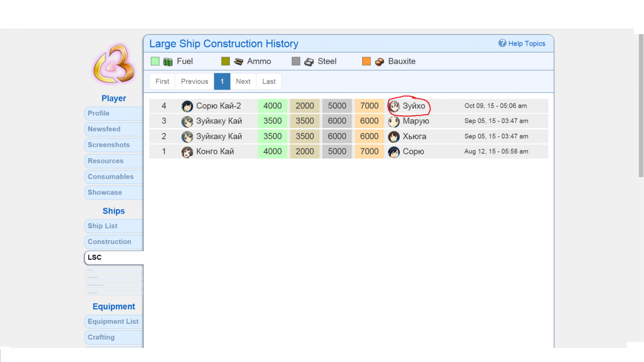Click the Ammo icon in the legend
Screen dimensions: 644x362
coord(239,62)
